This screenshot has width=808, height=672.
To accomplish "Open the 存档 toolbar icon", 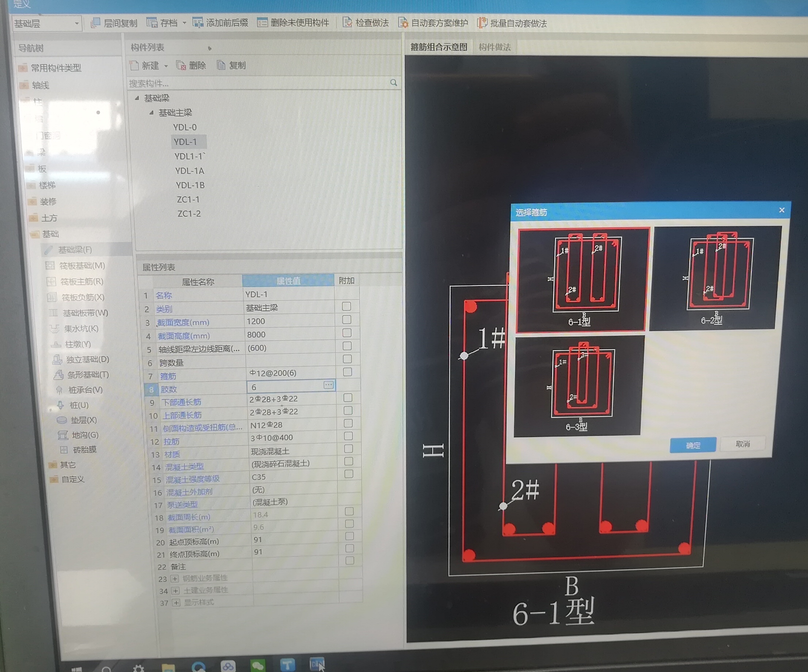I will tap(152, 23).
